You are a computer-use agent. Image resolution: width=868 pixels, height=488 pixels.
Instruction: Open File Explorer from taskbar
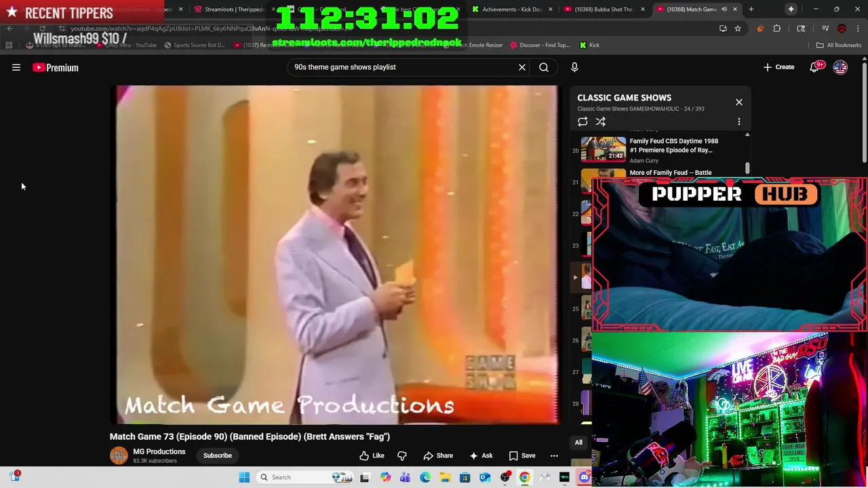point(445,477)
